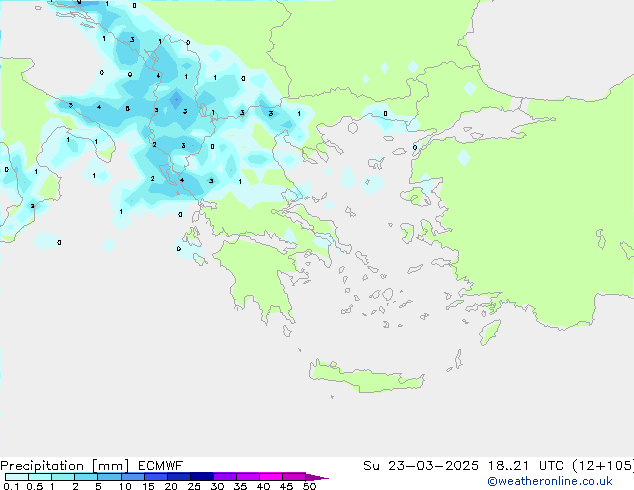Click the legend value '0.1'
Screen dimensions: 634x490
(x=11, y=486)
